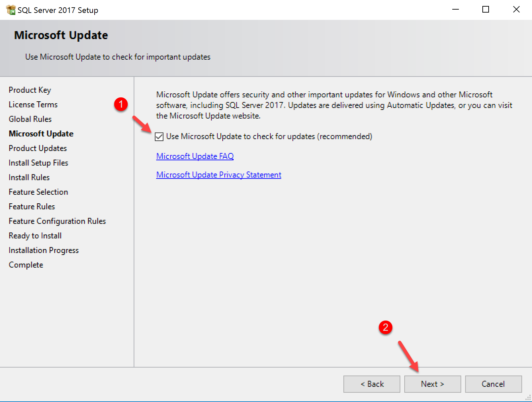Toggle the Use Microsoft Update checkbox
This screenshot has height=402, width=532.
(159, 136)
